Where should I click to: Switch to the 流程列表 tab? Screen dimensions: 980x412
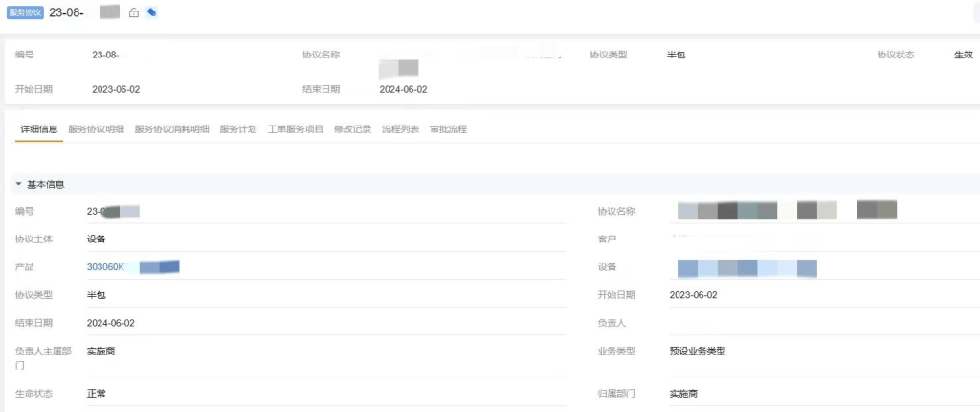(400, 129)
